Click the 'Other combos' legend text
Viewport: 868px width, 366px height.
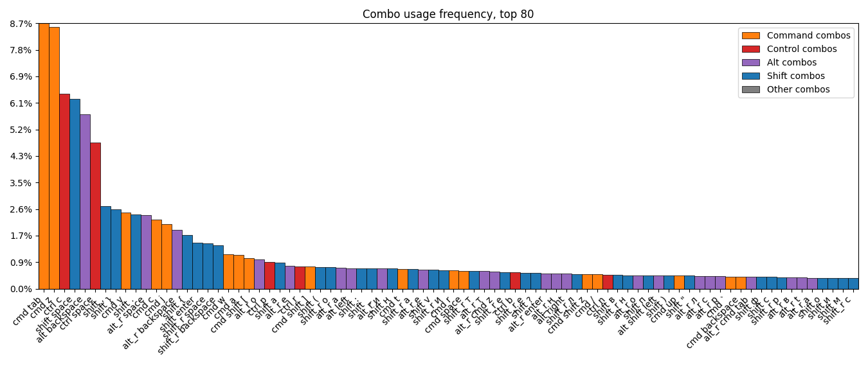pos(798,90)
